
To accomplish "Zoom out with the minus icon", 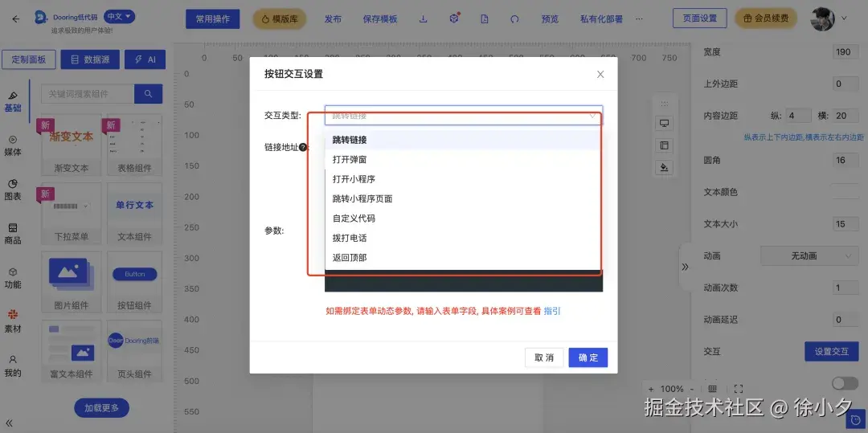I will click(x=692, y=389).
